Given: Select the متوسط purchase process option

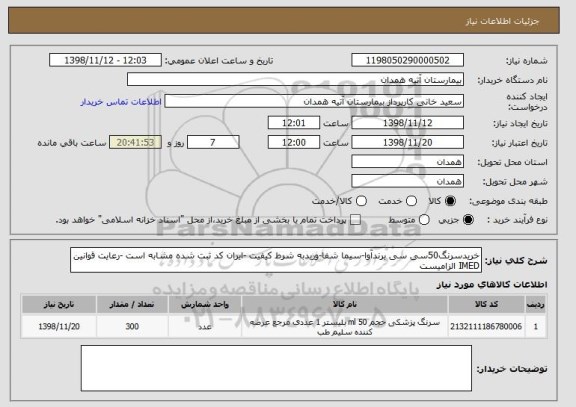Looking at the screenshot, I should coord(424,220).
